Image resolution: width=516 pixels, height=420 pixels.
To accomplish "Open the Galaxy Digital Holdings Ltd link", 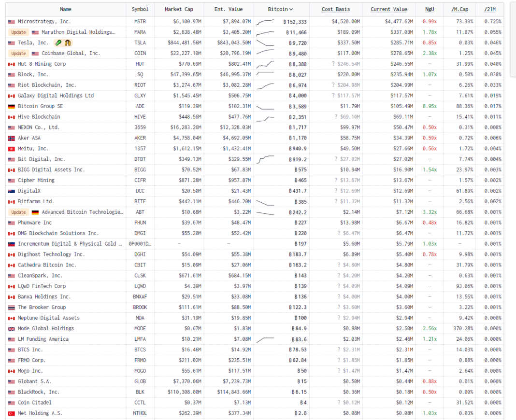I will [x=56, y=96].
